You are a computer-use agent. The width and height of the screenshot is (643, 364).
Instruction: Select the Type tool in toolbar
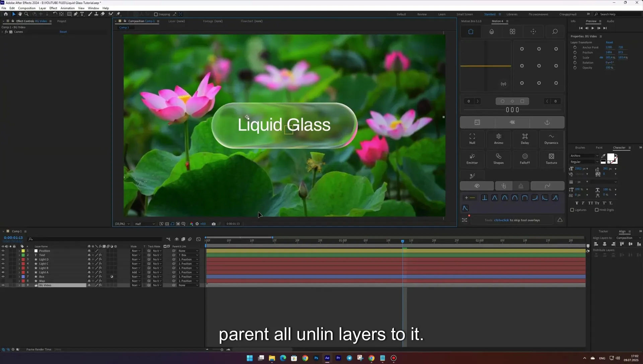click(x=82, y=14)
